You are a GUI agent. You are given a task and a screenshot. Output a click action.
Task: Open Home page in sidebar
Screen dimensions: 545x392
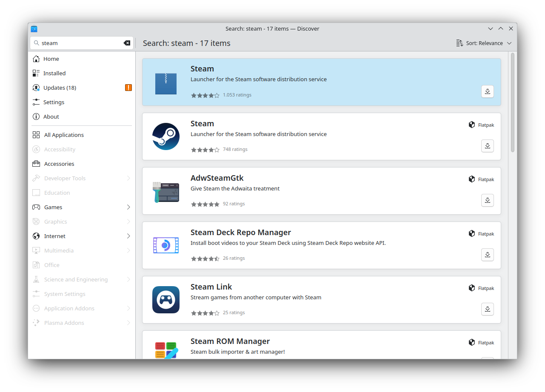[x=82, y=59]
